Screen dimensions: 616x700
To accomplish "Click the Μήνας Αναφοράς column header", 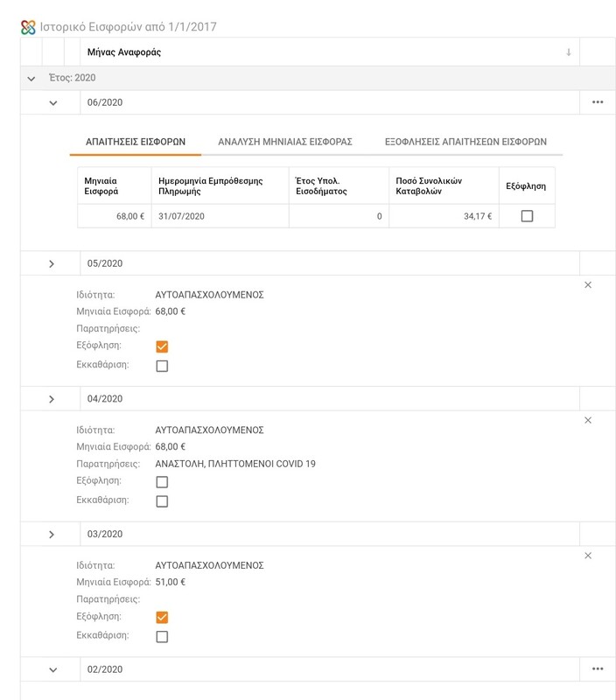I will point(124,52).
